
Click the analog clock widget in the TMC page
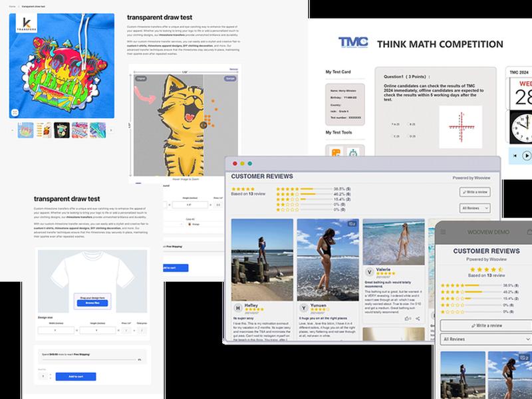(x=521, y=128)
